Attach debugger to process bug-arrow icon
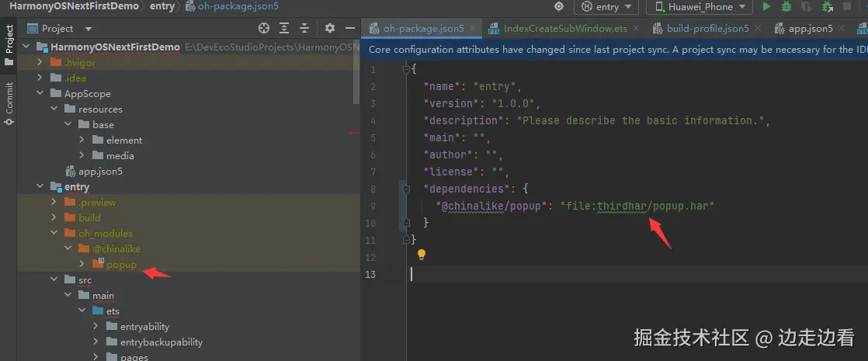 (x=828, y=7)
